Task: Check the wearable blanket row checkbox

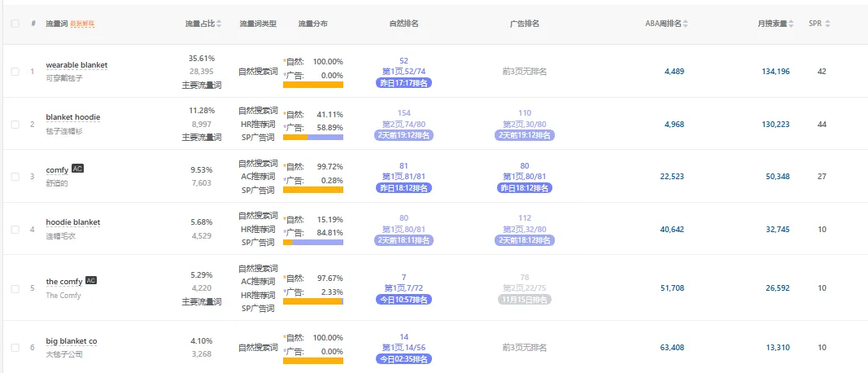Action: coord(15,72)
